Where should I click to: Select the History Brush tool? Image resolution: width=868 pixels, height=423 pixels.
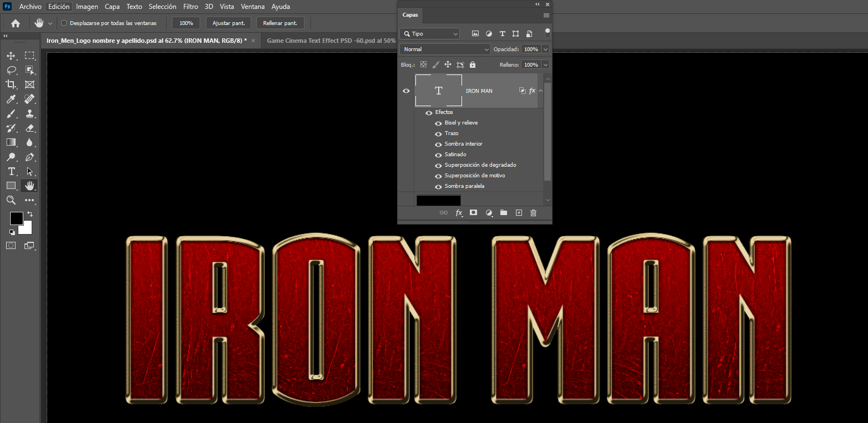pos(11,128)
